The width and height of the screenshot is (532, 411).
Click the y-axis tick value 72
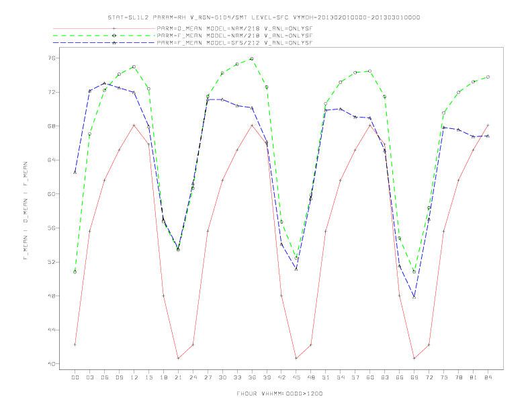52,92
